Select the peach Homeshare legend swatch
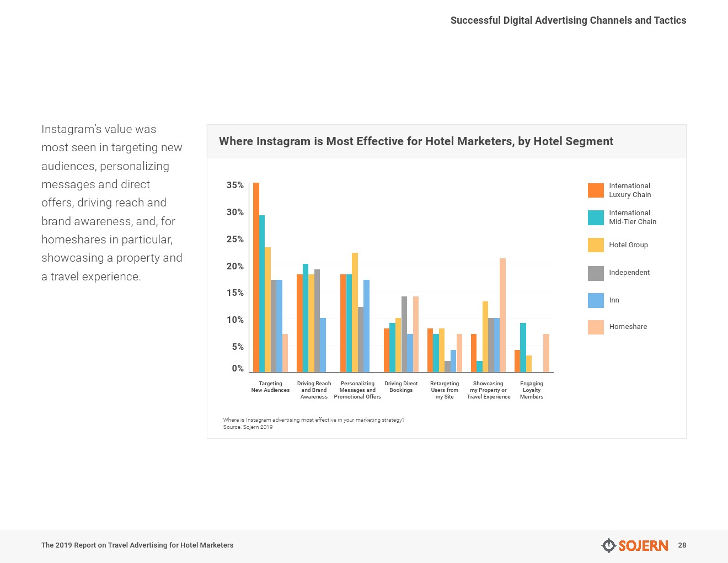Image resolution: width=728 pixels, height=563 pixels. 596,327
